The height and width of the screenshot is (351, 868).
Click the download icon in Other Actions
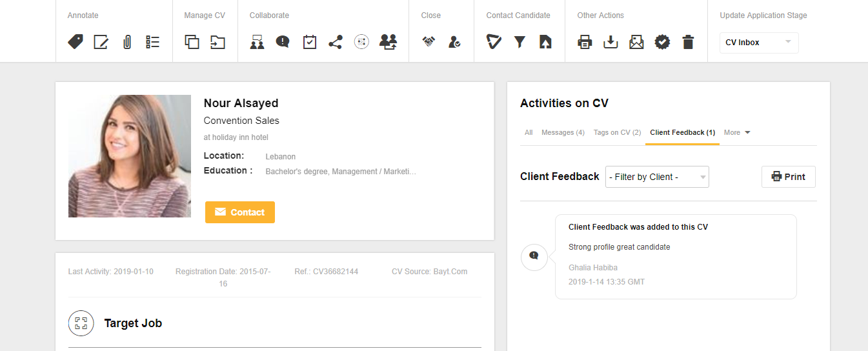click(x=611, y=43)
